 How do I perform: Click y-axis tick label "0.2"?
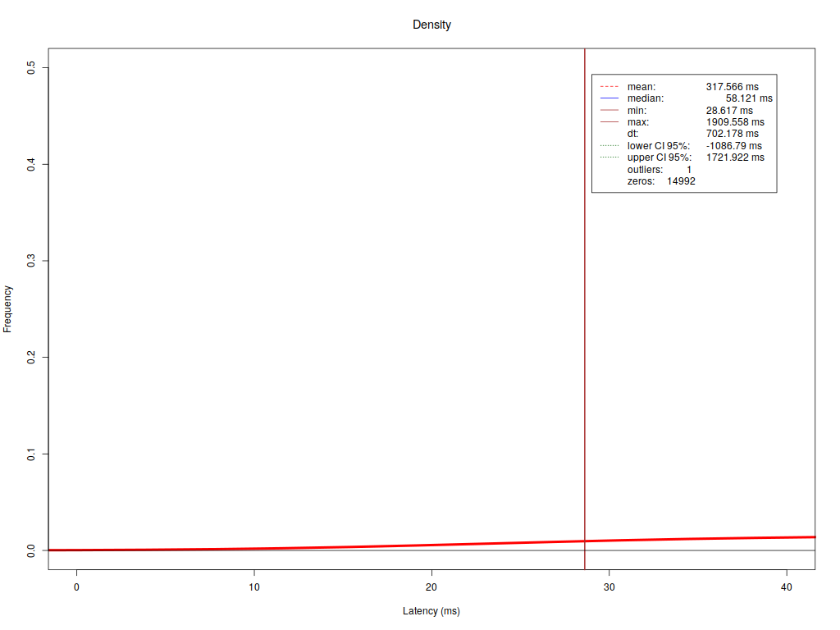click(31, 358)
